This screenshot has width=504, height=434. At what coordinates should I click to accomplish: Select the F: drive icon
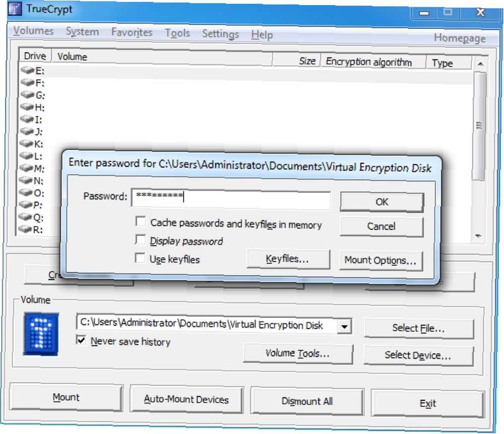click(x=27, y=83)
